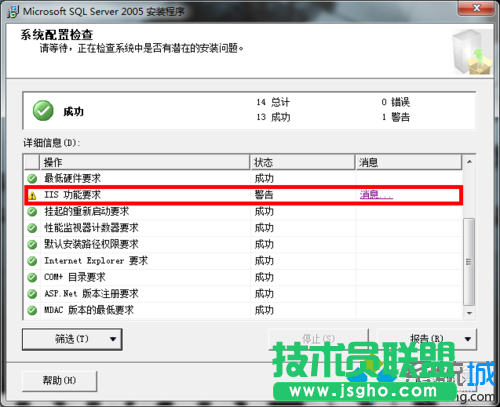
Task: Click large green success check icon
Action: [43, 111]
